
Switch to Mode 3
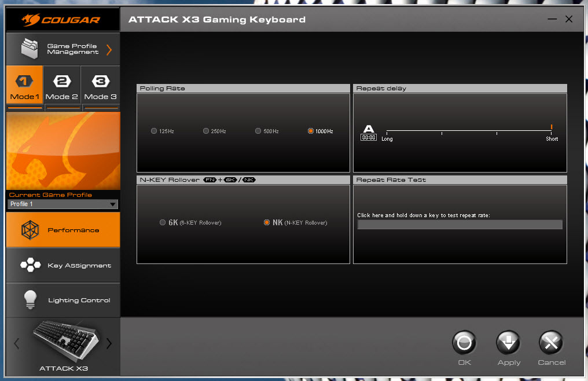click(x=100, y=85)
